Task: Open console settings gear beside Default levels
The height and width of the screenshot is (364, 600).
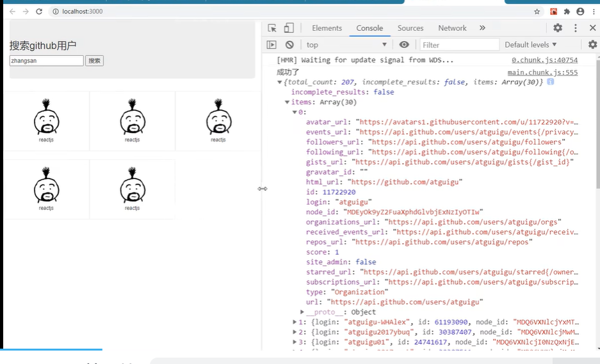Action: pos(592,45)
